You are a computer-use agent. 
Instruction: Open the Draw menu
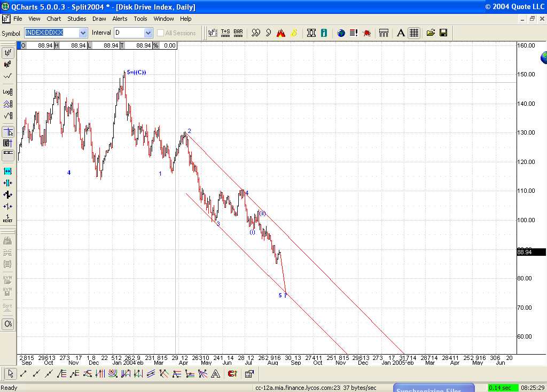(99, 19)
